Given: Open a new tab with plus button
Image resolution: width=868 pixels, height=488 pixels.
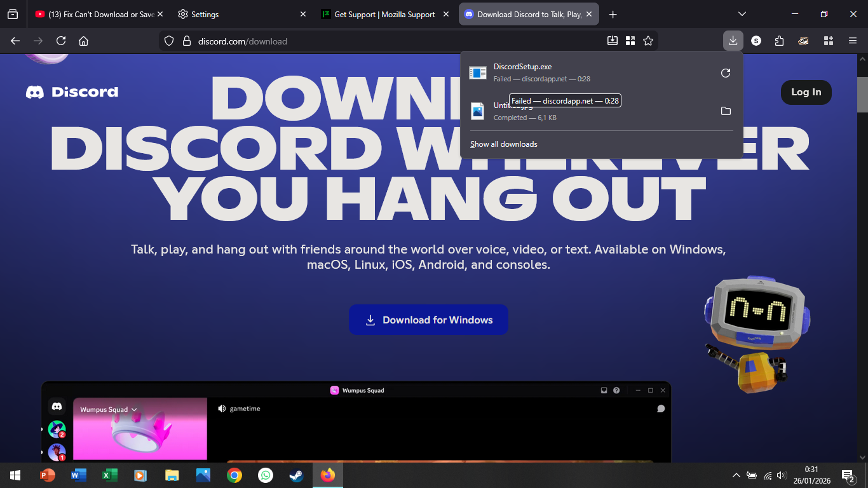Looking at the screenshot, I should pyautogui.click(x=613, y=14).
